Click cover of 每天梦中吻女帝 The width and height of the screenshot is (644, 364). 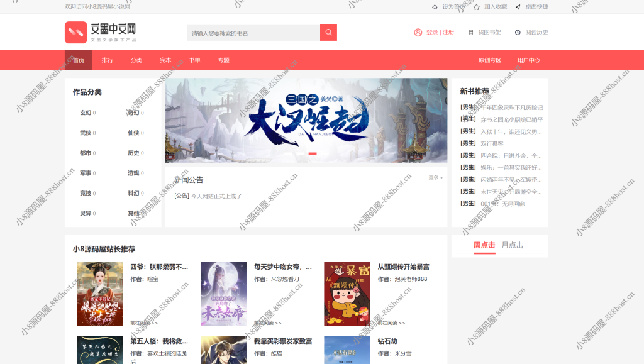tap(223, 294)
